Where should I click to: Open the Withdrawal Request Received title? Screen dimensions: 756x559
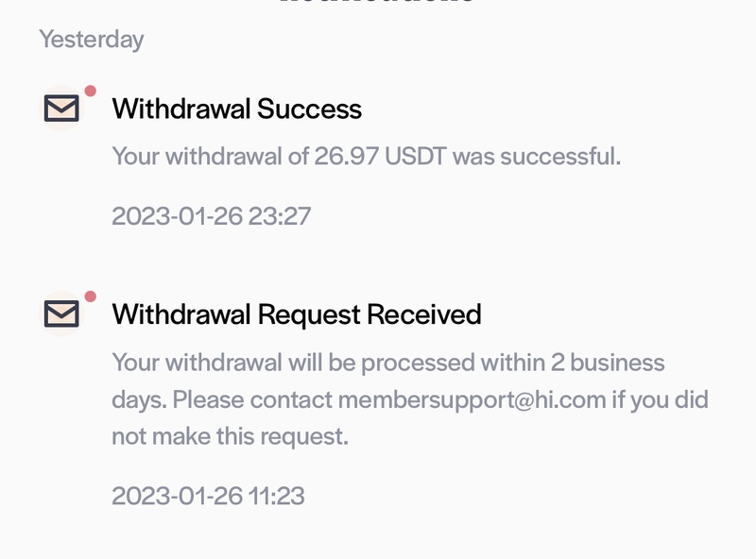point(297,314)
